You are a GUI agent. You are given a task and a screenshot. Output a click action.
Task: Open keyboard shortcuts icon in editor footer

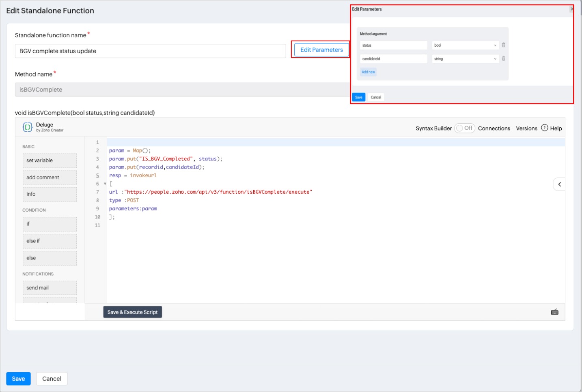pos(554,312)
